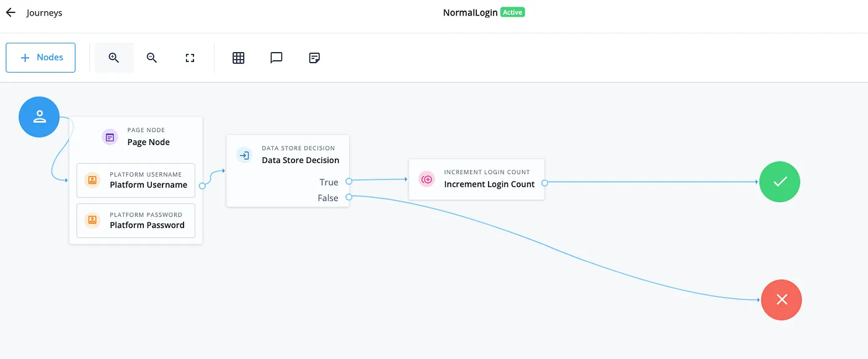868x359 pixels.
Task: Select the Increment Login Count node icon
Action: tap(427, 179)
